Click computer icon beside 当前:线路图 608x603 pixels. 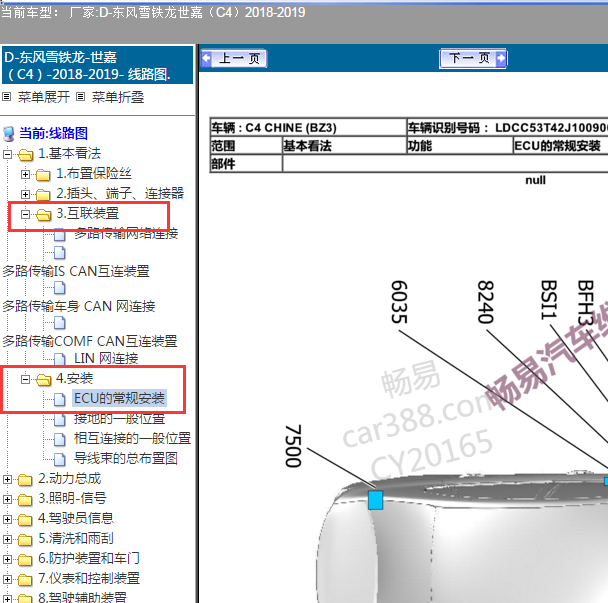(9, 133)
